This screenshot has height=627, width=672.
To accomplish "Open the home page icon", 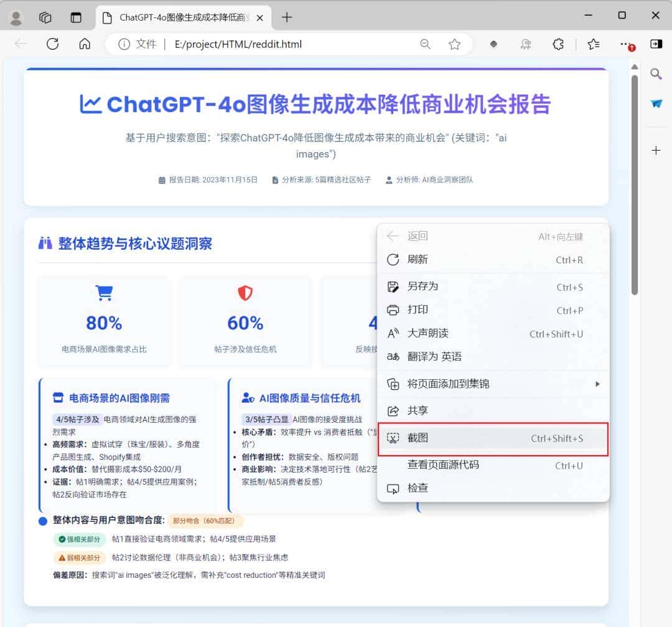I will click(84, 44).
